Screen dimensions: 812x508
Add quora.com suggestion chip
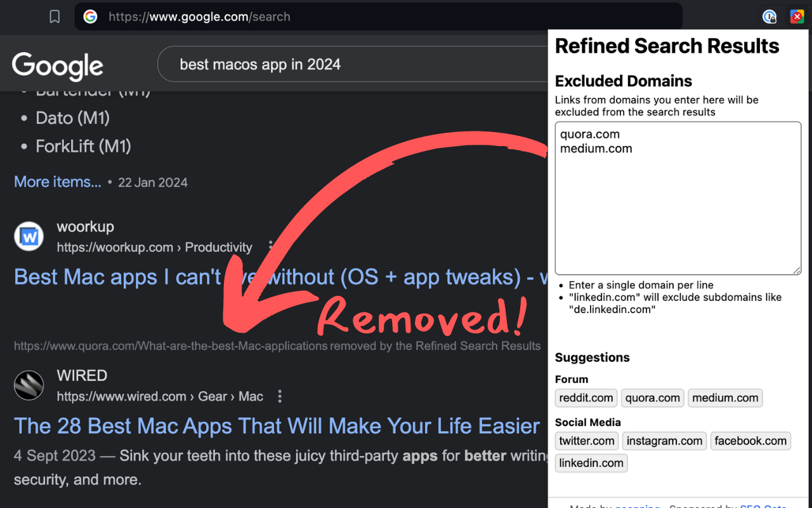pos(652,398)
